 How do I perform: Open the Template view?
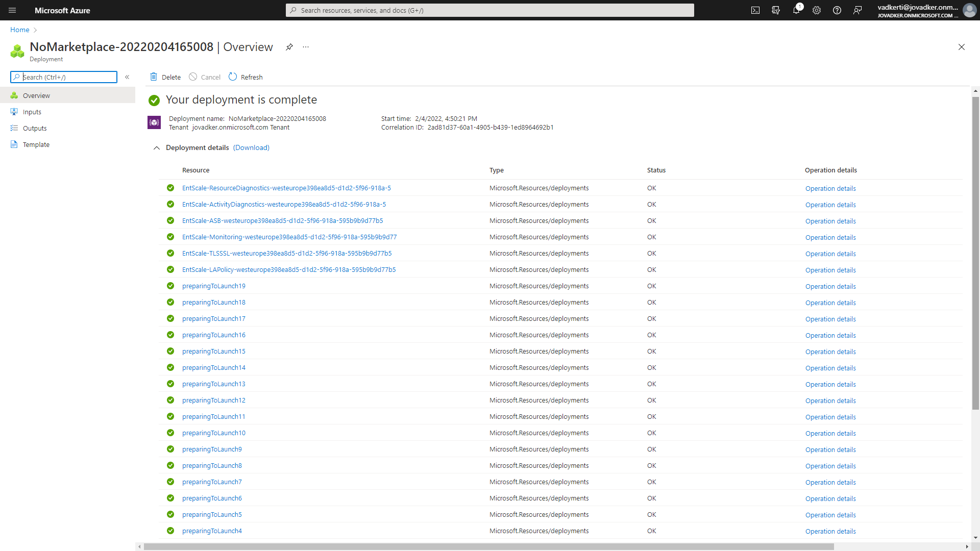35,144
